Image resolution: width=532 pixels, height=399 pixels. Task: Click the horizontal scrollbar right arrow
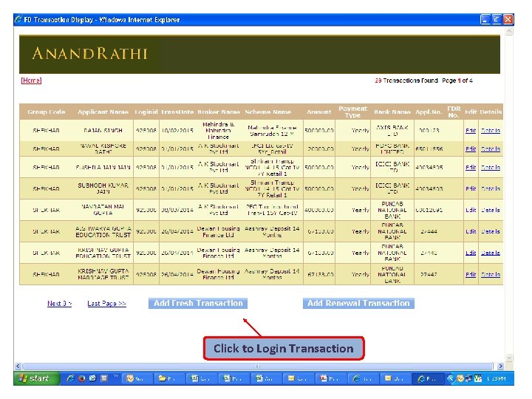[500, 366]
